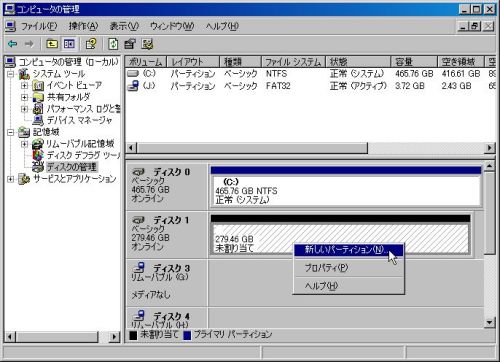This screenshot has width=500, height=362.
Task: Click the Refresh toolbar icon
Action: point(113,44)
